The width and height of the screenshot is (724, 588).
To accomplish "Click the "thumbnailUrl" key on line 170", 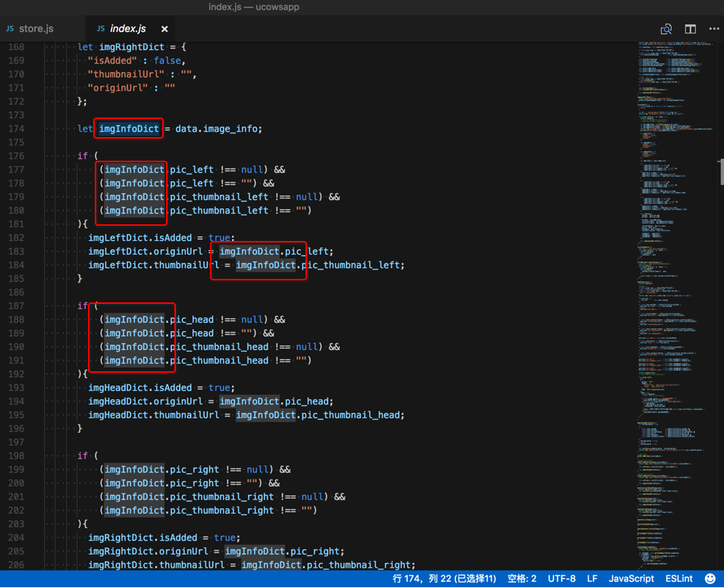I will [x=126, y=74].
